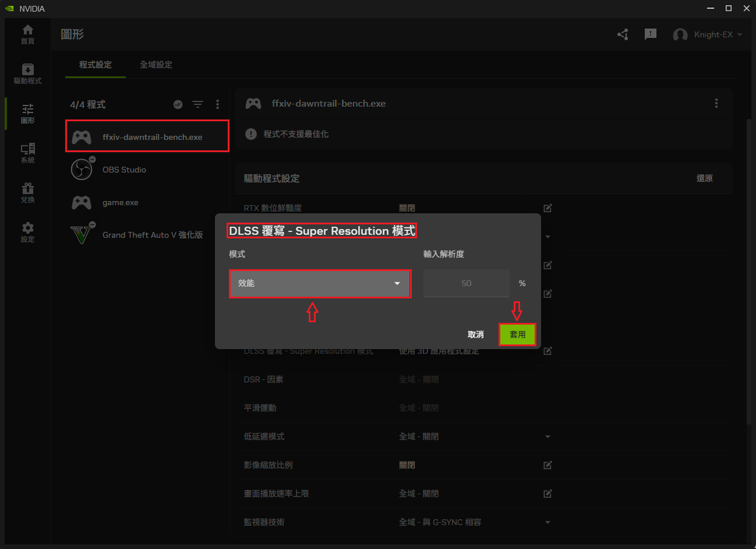Open the Graphics section in the sidebar
The height and width of the screenshot is (549, 756).
(28, 114)
